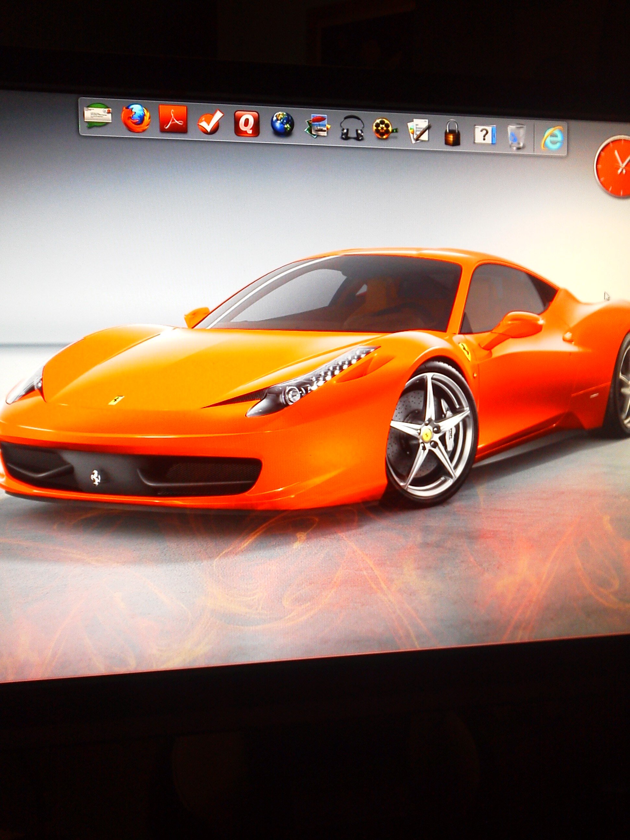Image resolution: width=630 pixels, height=840 pixels.
Task: Click the orange analog clock gadget
Action: (x=613, y=166)
